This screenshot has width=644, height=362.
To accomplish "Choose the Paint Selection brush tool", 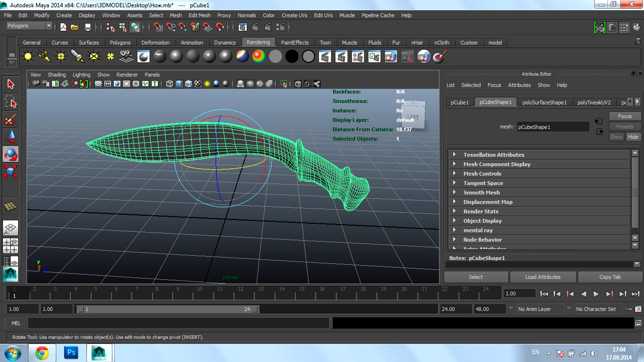I will (x=10, y=119).
